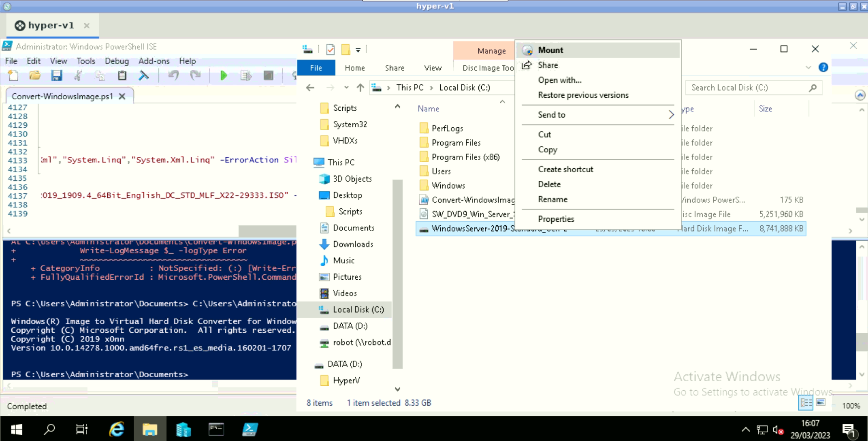Click the Properties checkmark icon in Explorer quick access toolbar
The image size is (868, 441).
(x=331, y=49)
